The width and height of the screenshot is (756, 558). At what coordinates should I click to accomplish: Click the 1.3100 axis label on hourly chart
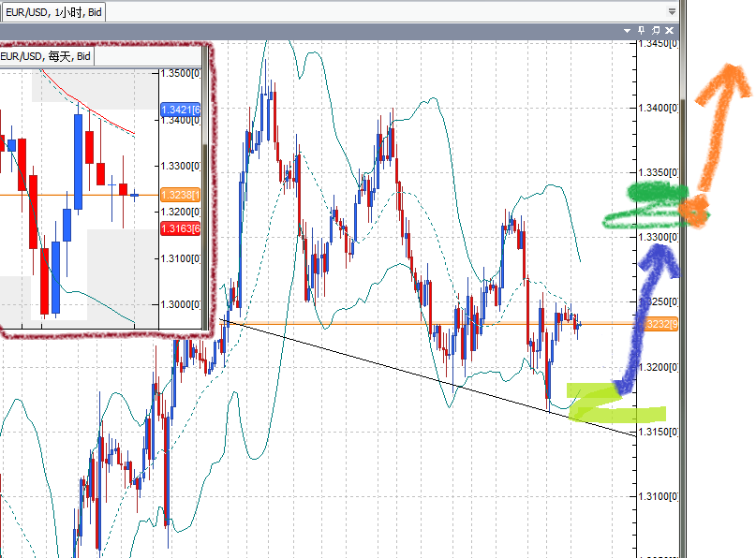659,496
